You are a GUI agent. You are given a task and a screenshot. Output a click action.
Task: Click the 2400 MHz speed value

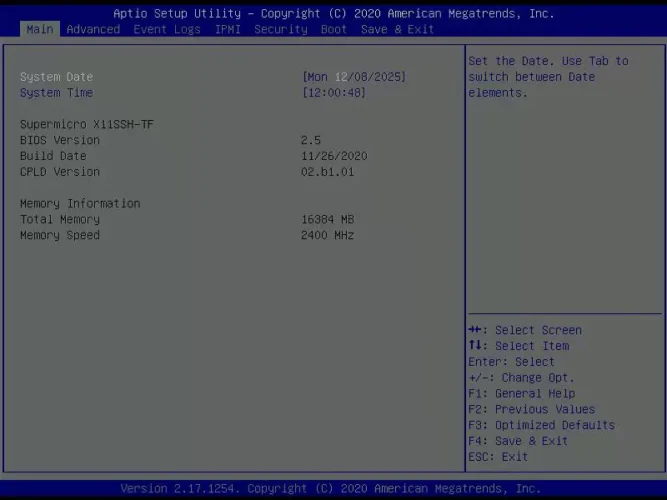pyautogui.click(x=328, y=235)
